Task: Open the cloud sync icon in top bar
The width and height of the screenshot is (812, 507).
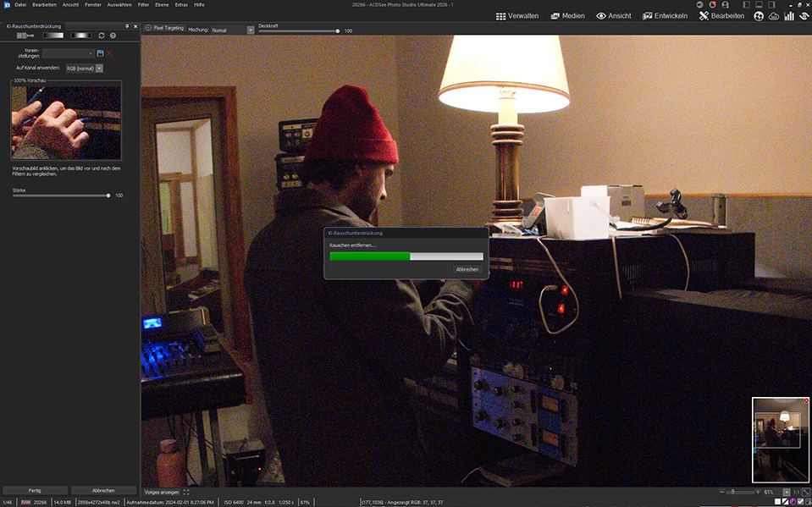Action: click(774, 16)
